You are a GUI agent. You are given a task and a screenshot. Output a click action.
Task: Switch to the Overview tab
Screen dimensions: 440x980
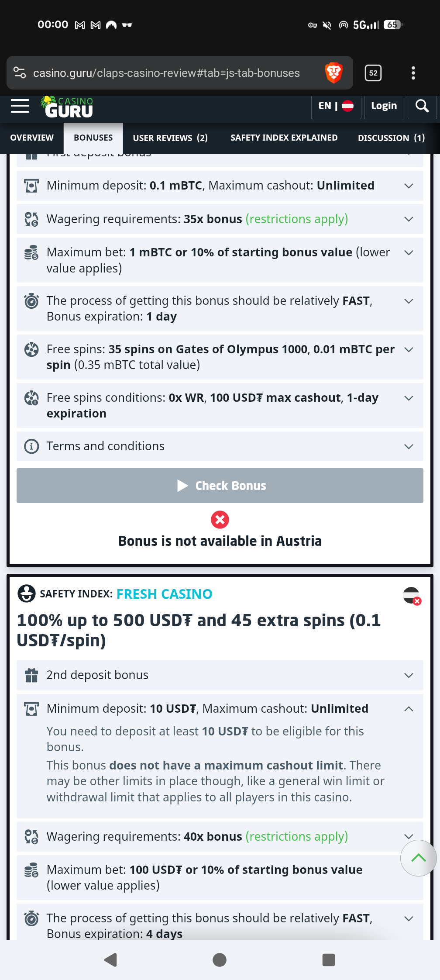tap(32, 138)
